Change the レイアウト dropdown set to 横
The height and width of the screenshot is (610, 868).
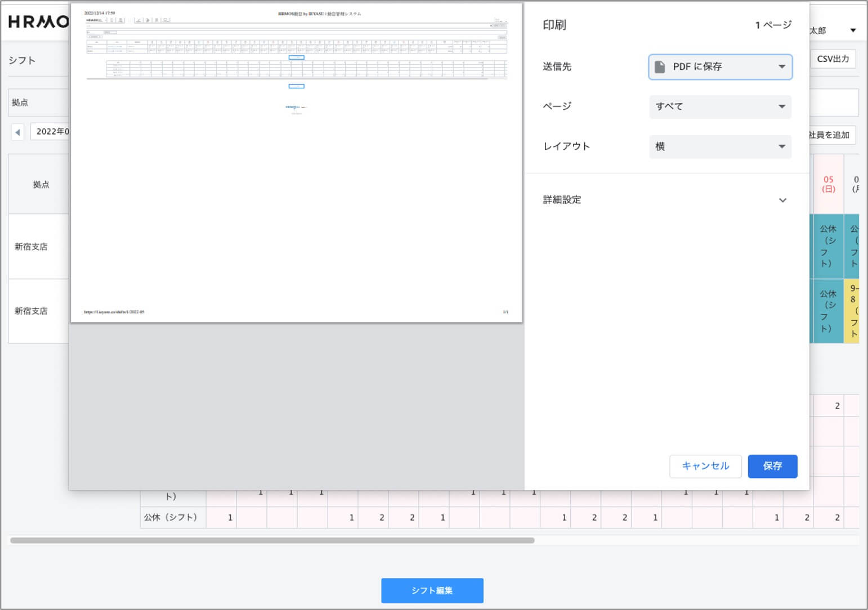click(720, 147)
